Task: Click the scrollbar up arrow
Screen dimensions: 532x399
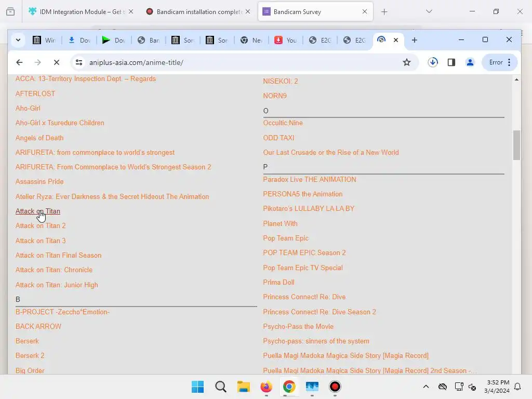Action: click(516, 79)
